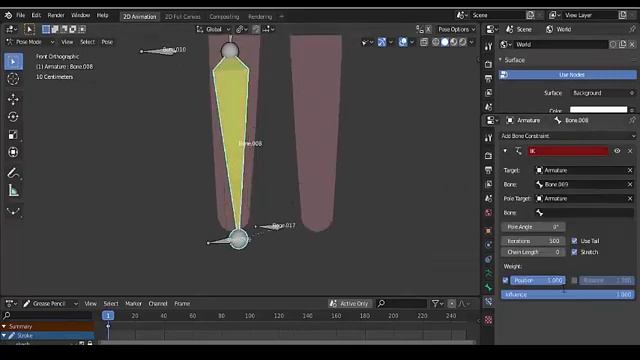
Task: Select the Breakdowner pose tool
Action: coord(13,211)
